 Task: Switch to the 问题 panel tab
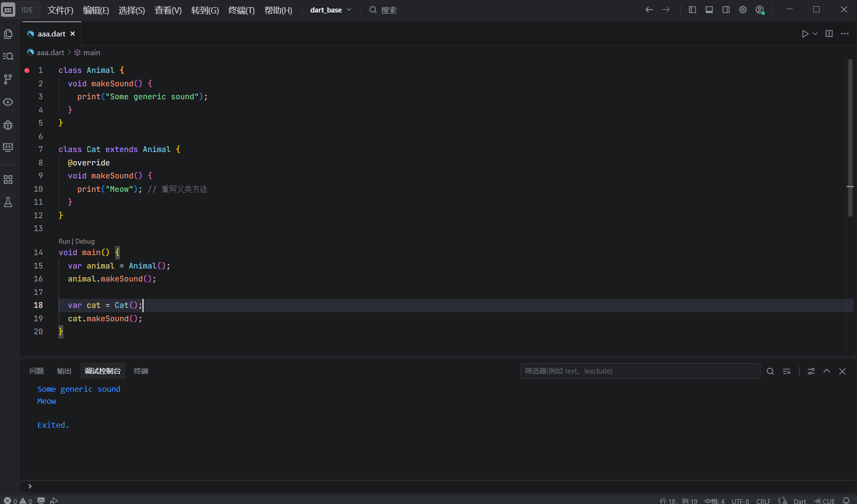(36, 371)
